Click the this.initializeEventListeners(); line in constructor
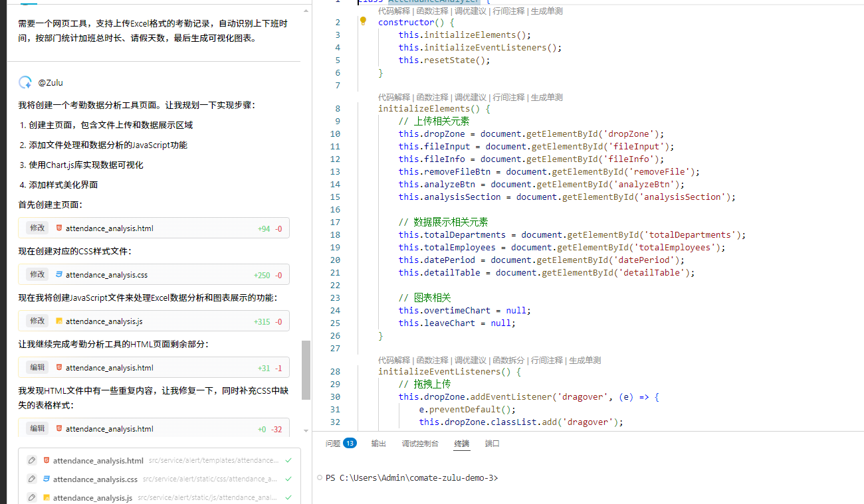Viewport: 864px width, 504px height. (480, 47)
